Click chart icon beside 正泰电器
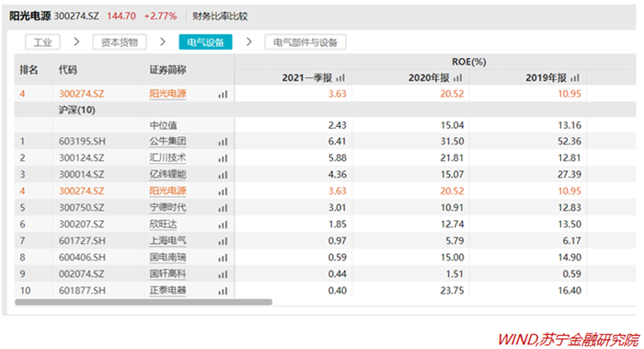Viewport: 644px width, 349px height. tap(223, 291)
